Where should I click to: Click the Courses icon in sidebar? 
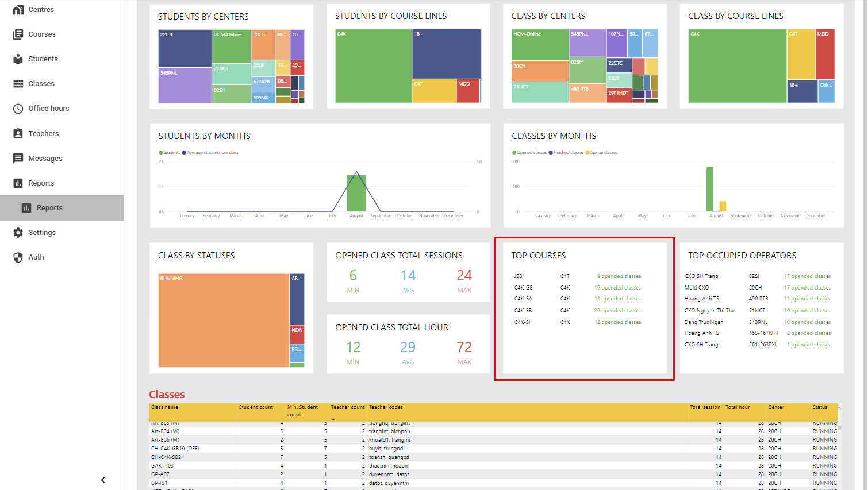[18, 34]
